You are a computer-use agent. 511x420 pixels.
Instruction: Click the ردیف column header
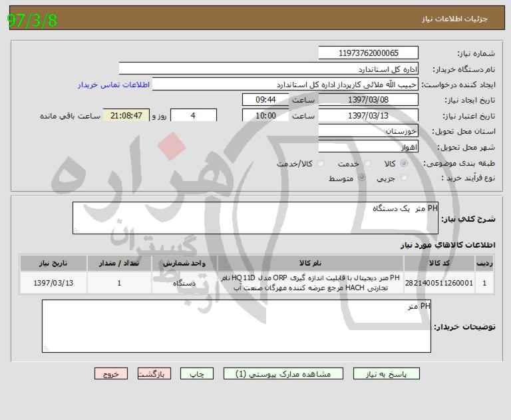click(484, 264)
